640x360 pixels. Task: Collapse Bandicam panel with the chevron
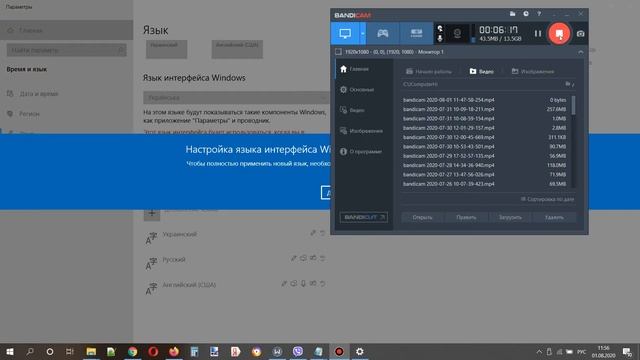pos(580,52)
